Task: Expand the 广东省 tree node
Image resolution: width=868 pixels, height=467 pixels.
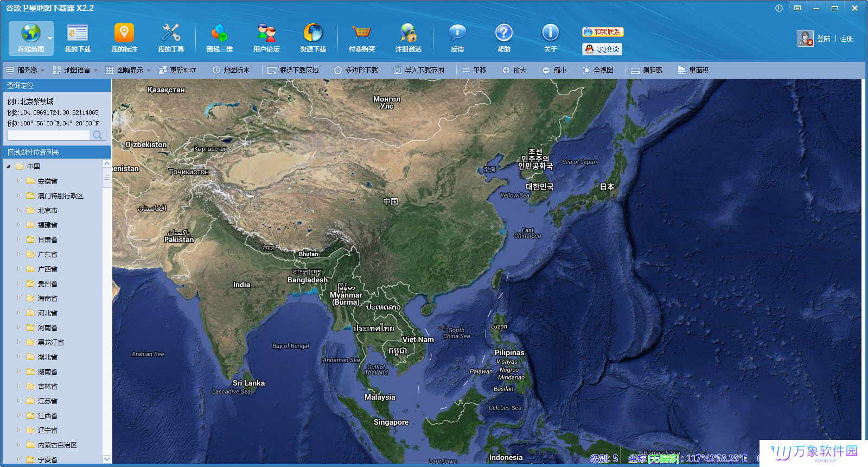Action: pyautogui.click(x=18, y=255)
